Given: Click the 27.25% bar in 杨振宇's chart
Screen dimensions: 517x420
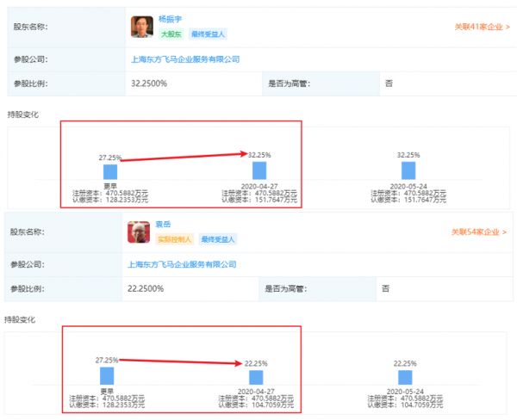Looking at the screenshot, I should pyautogui.click(x=110, y=170).
